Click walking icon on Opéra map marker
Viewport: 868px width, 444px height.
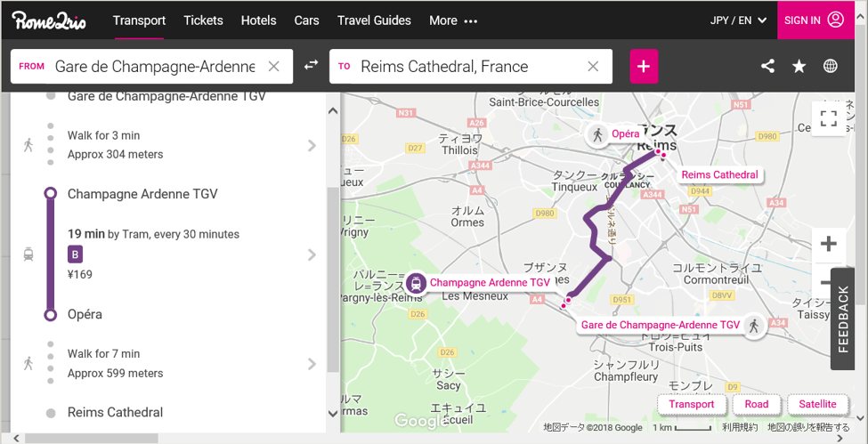597,134
